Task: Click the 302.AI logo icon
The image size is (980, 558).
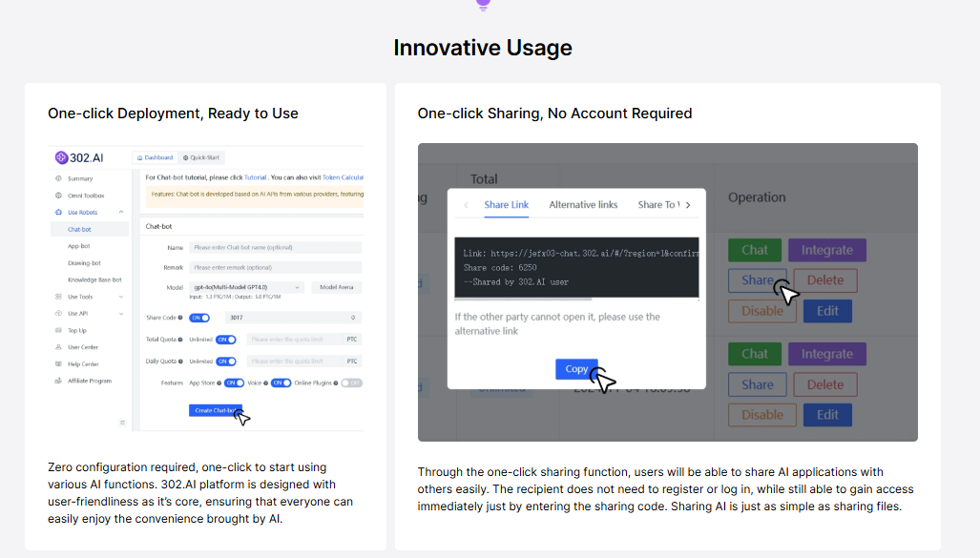Action: (x=61, y=157)
